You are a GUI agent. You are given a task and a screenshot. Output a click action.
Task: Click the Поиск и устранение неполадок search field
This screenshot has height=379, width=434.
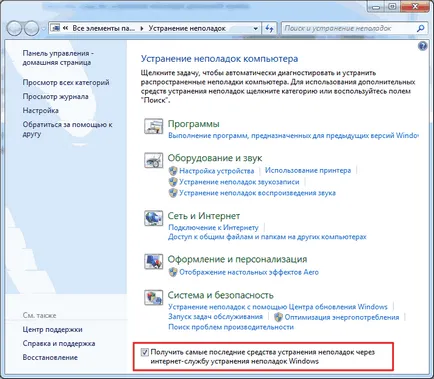pyautogui.click(x=348, y=28)
